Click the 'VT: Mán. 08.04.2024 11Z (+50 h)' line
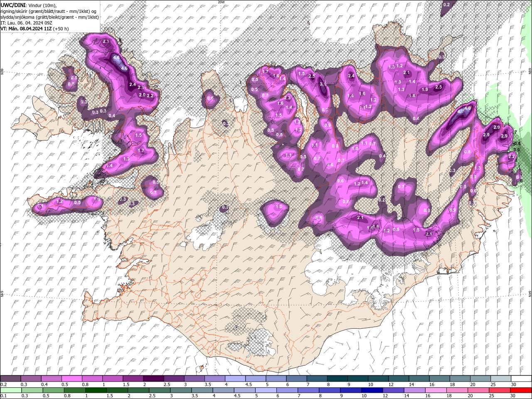 [35, 29]
